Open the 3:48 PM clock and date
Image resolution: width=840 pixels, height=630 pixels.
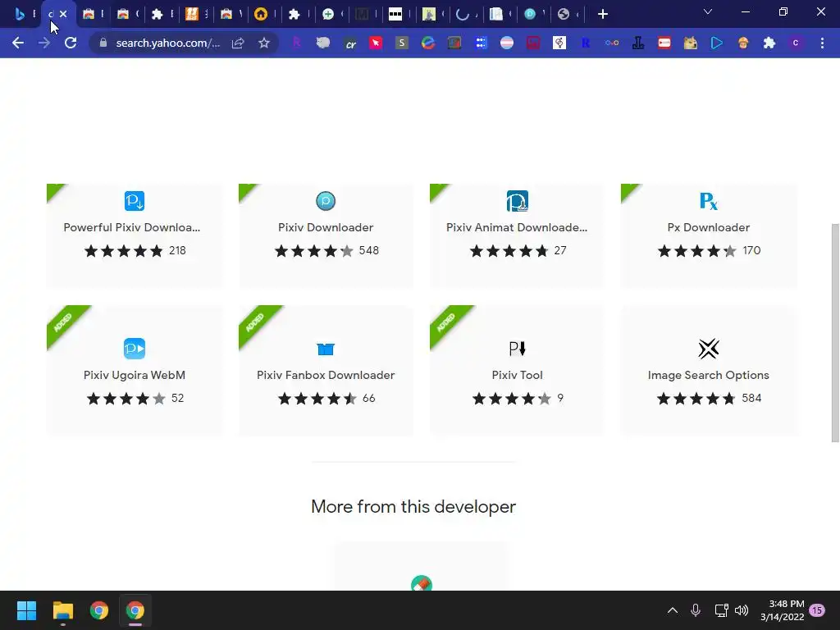click(782, 610)
